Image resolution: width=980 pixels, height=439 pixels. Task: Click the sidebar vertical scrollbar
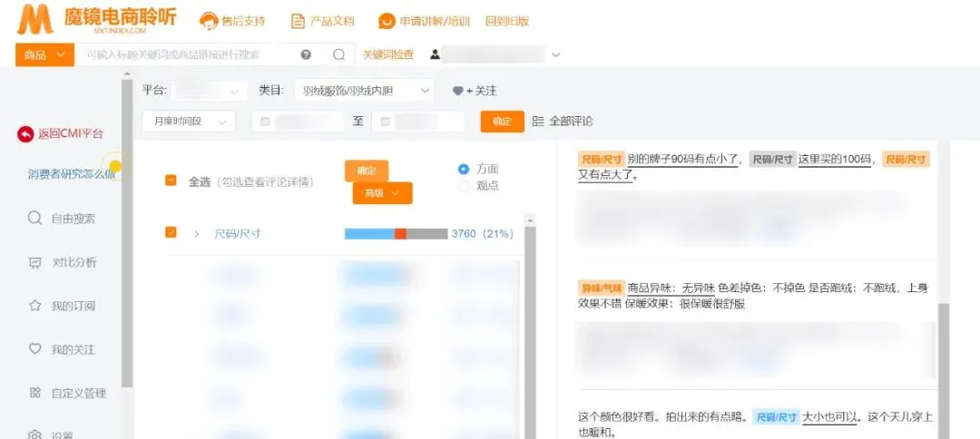tap(127, 231)
